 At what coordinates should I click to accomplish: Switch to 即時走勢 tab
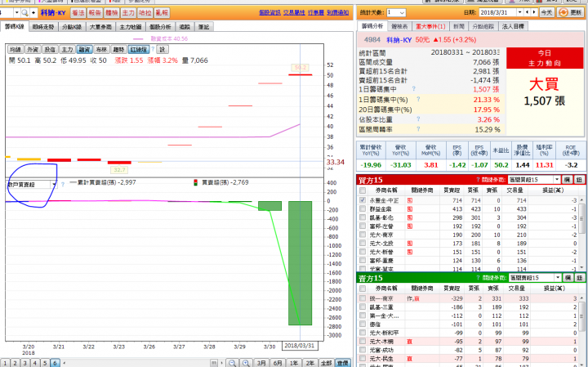tap(43, 27)
